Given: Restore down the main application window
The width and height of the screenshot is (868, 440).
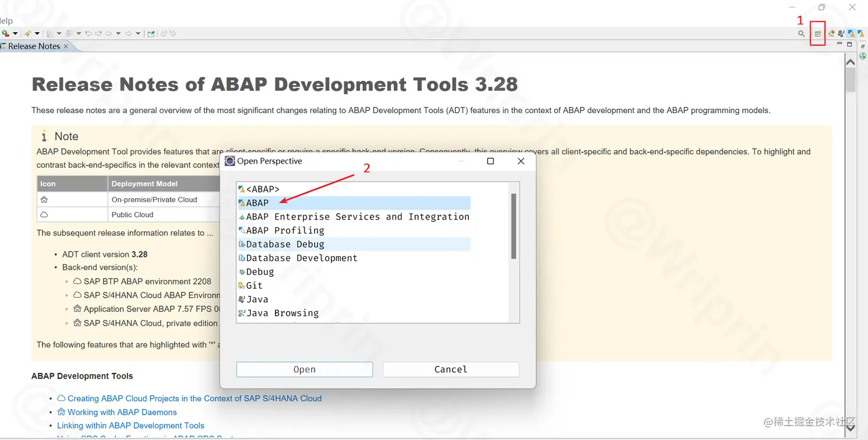Looking at the screenshot, I should click(821, 7).
